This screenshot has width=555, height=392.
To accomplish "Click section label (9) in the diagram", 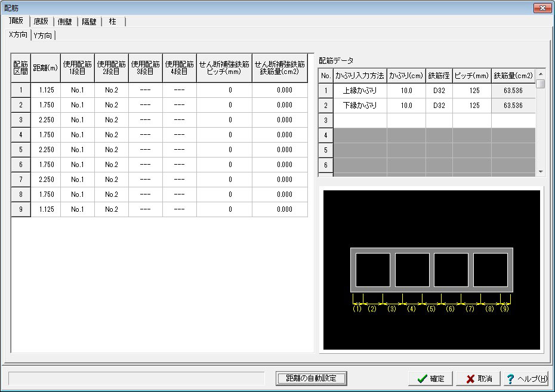I will coord(505,309).
